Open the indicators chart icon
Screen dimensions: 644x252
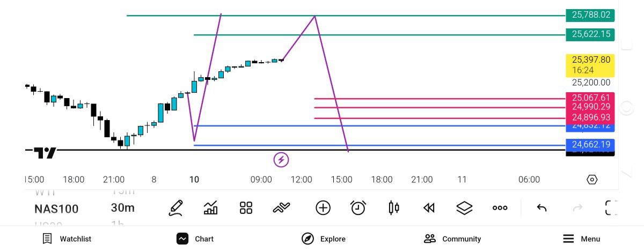tap(211, 207)
